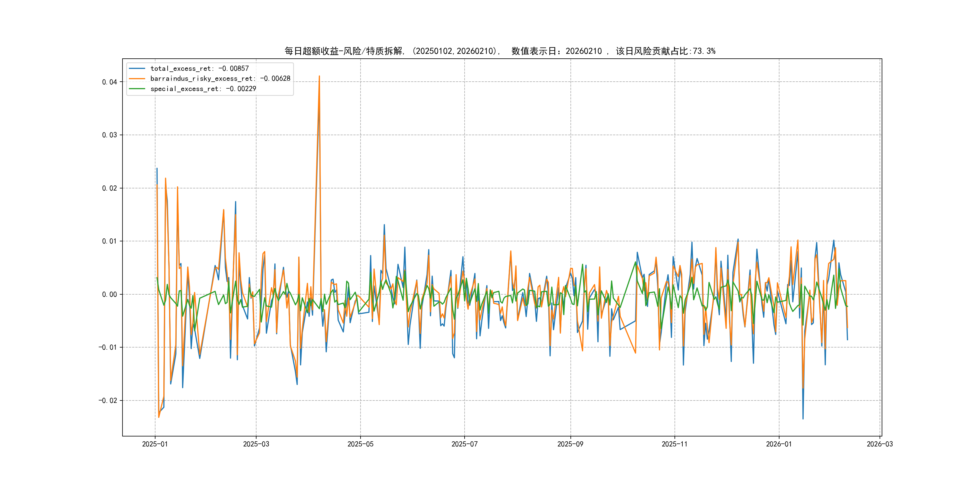Click the 0.04 y-axis tick label
The width and height of the screenshot is (980, 490).
click(x=109, y=82)
